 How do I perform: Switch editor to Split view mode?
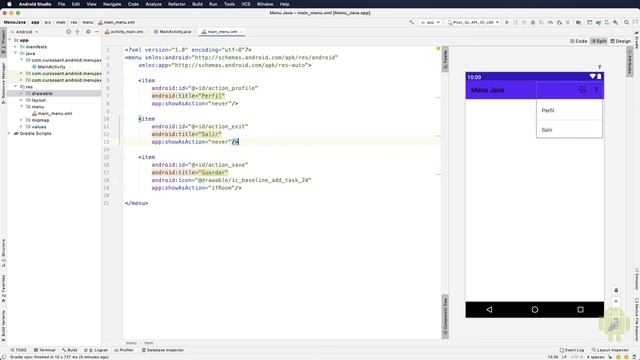[599, 41]
